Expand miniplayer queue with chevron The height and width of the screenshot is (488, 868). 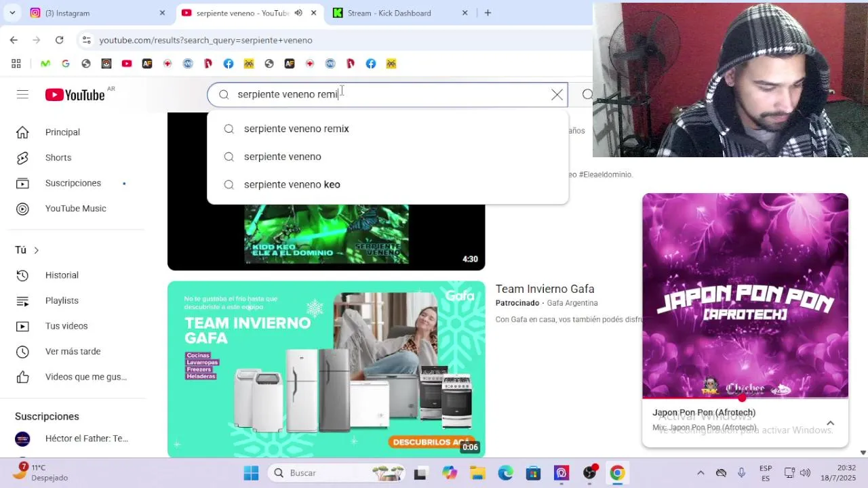click(830, 423)
